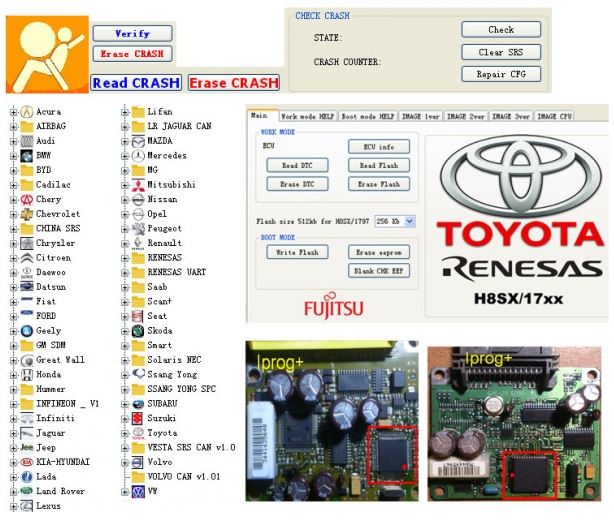Click the Mercedes logo icon in list
The width and height of the screenshot is (614, 527).
[138, 156]
